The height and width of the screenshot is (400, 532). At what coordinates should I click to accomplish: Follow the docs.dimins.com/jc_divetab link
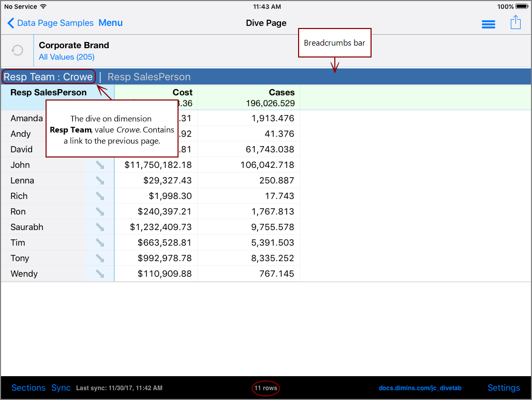click(420, 388)
